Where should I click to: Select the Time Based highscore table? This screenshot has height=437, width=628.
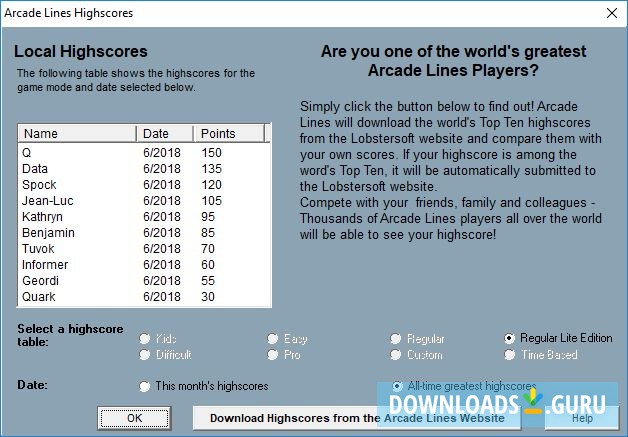point(509,354)
